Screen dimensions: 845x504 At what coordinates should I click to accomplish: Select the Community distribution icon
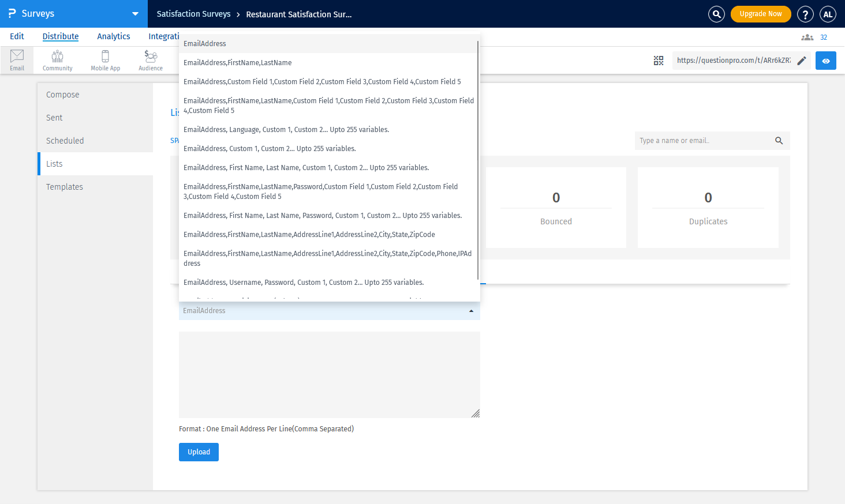coord(57,59)
